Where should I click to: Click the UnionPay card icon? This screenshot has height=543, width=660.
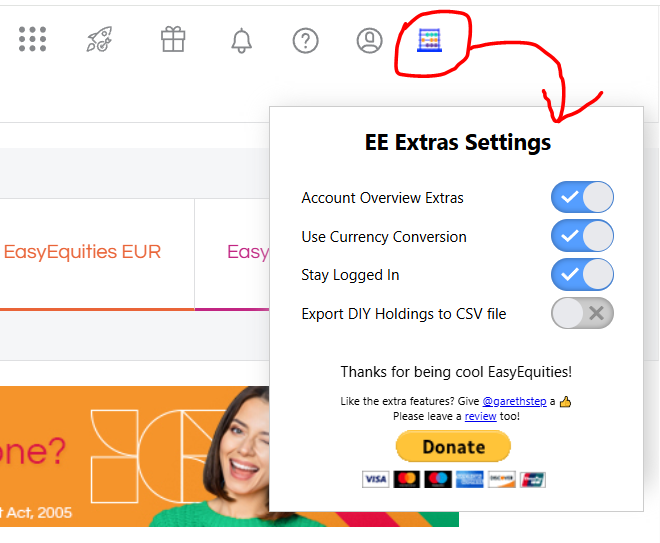coord(532,479)
